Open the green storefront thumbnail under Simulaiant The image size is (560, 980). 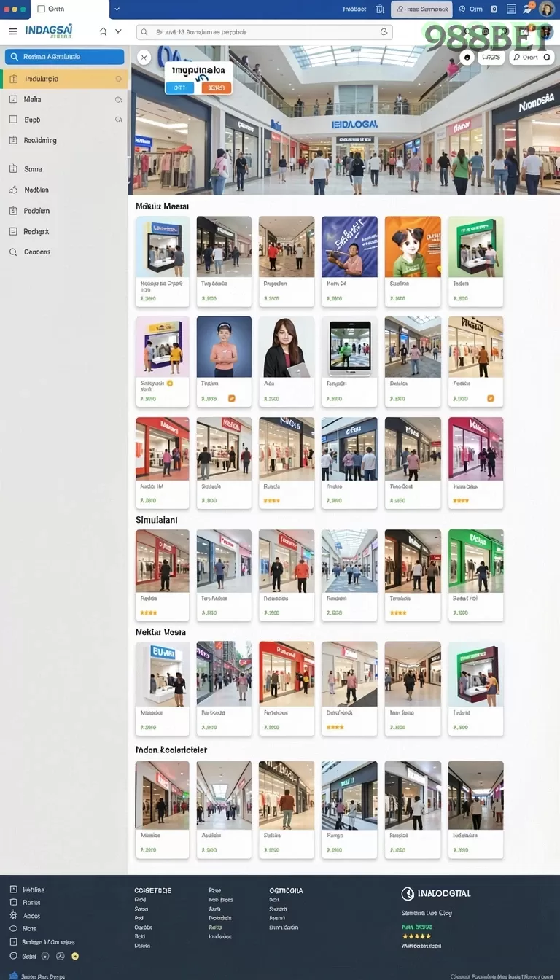tap(475, 561)
